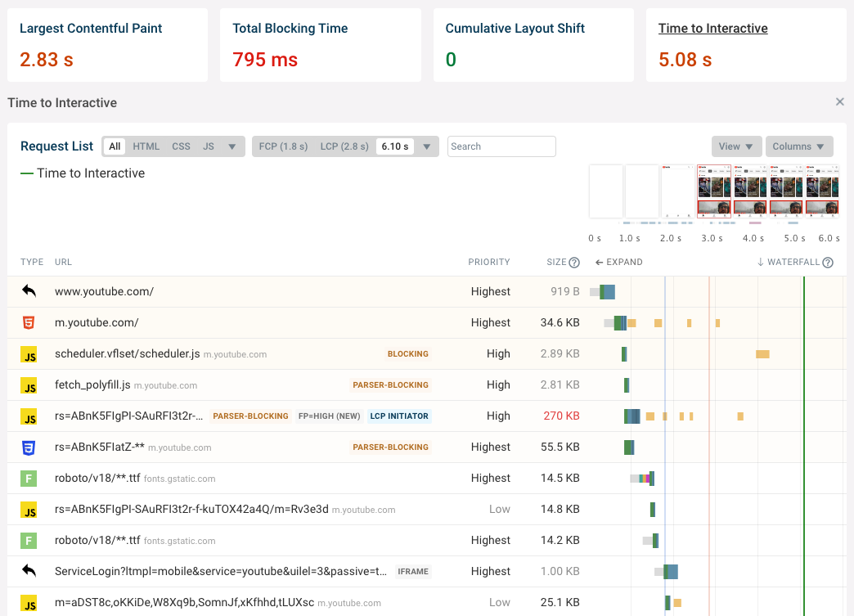Click the waterfall bar of the 270 KB script
This screenshot has height=616, width=854.
(x=632, y=416)
